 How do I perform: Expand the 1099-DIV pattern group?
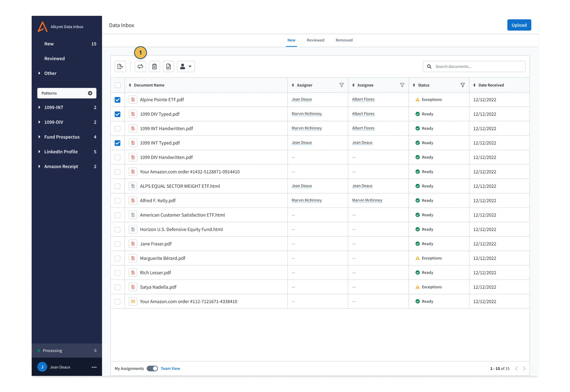tap(39, 122)
